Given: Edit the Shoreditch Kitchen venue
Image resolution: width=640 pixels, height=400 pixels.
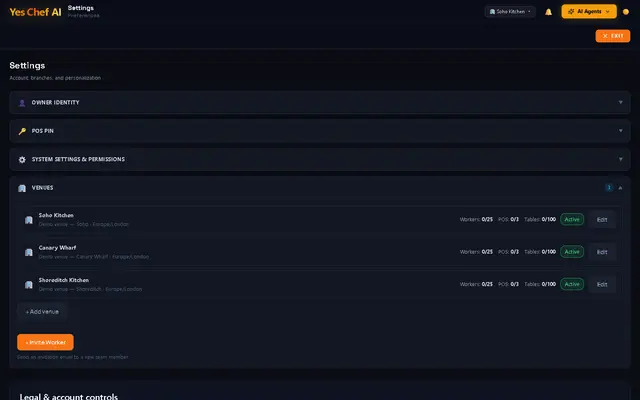Looking at the screenshot, I should [x=602, y=284].
